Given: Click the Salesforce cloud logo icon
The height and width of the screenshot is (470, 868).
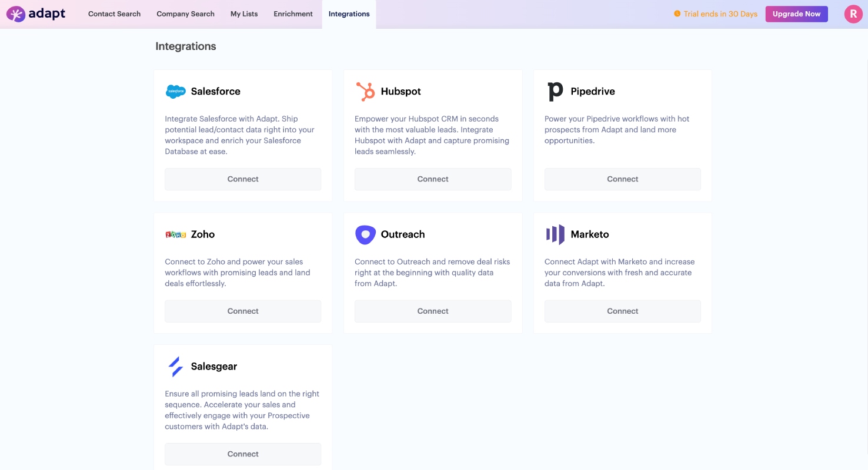Looking at the screenshot, I should coord(176,92).
